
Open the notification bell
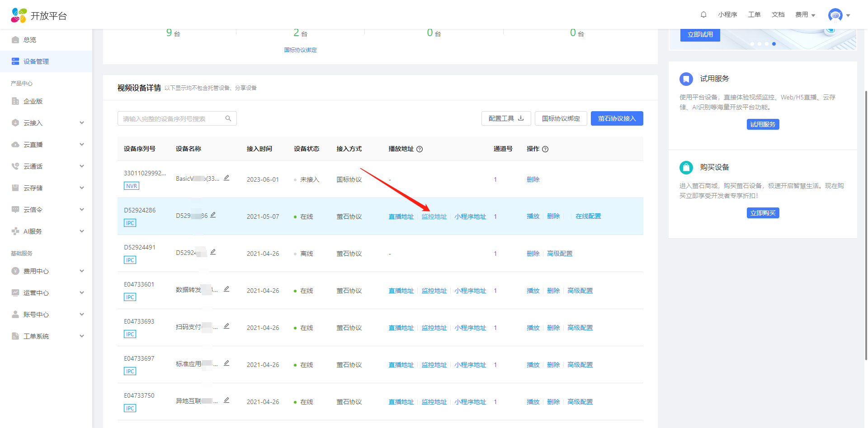(x=703, y=14)
